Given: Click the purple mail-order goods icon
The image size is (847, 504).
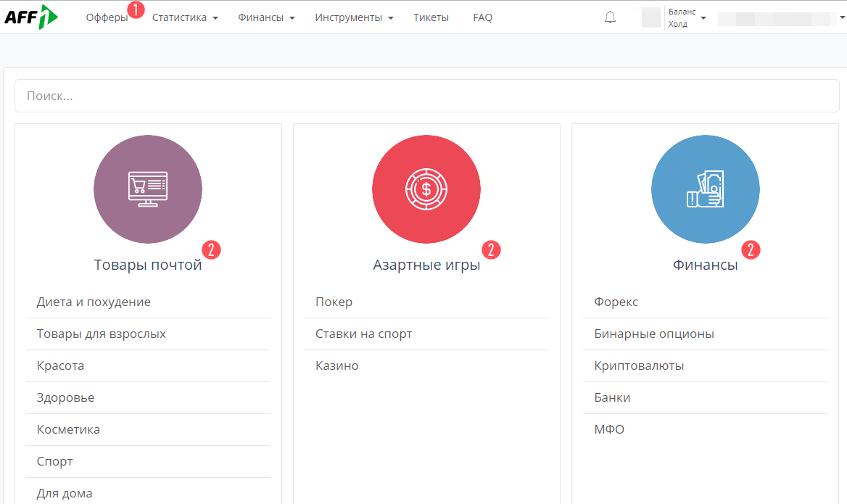Looking at the screenshot, I should (148, 189).
